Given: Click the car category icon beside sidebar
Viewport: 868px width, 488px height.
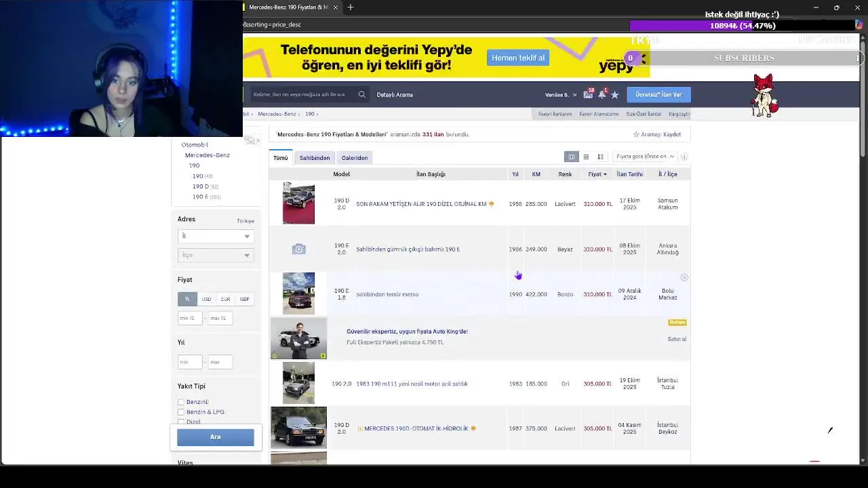Looking at the screenshot, I should point(252,140).
